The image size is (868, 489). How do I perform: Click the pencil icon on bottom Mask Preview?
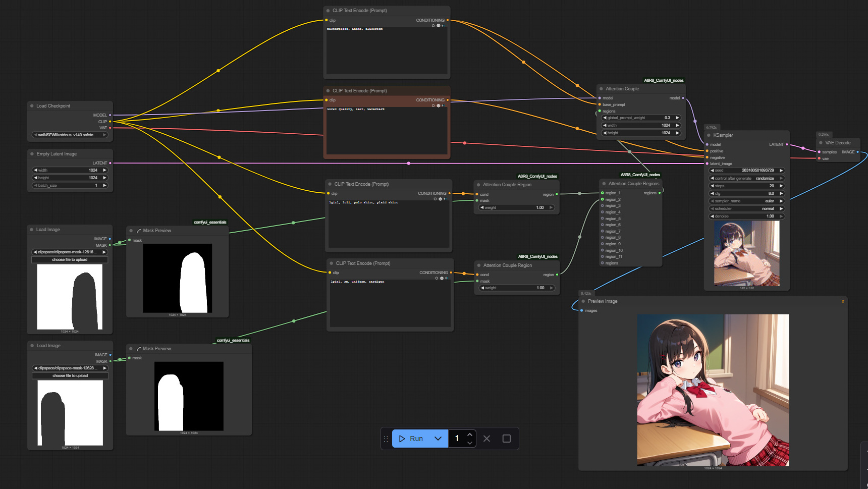tap(138, 349)
